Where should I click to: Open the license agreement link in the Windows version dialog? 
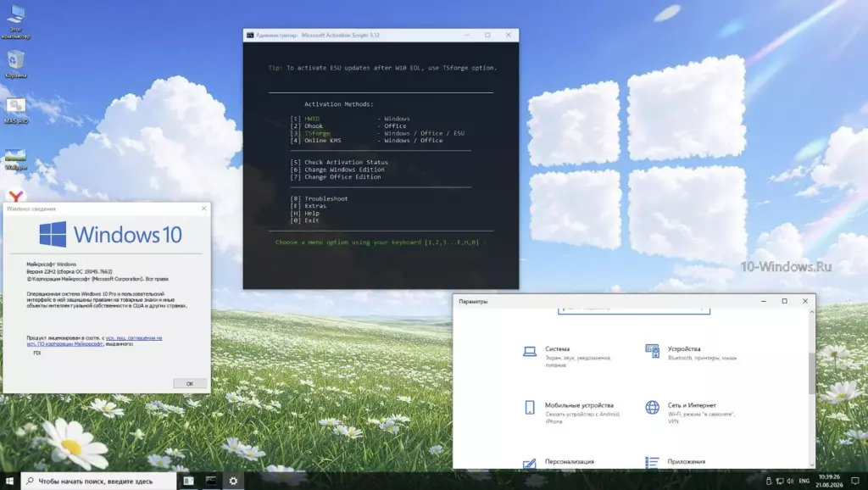(95, 341)
